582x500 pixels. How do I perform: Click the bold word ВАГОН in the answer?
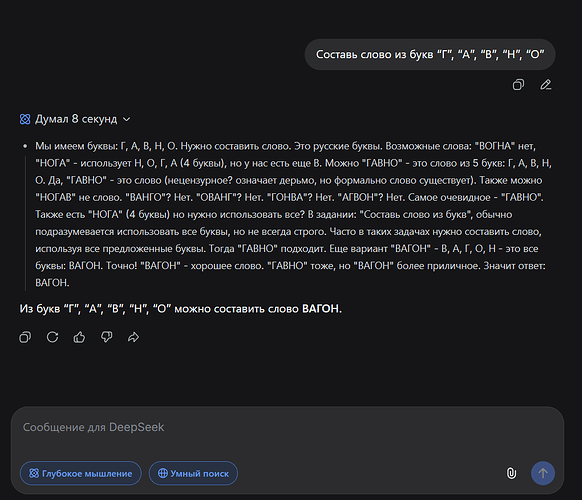coord(320,308)
